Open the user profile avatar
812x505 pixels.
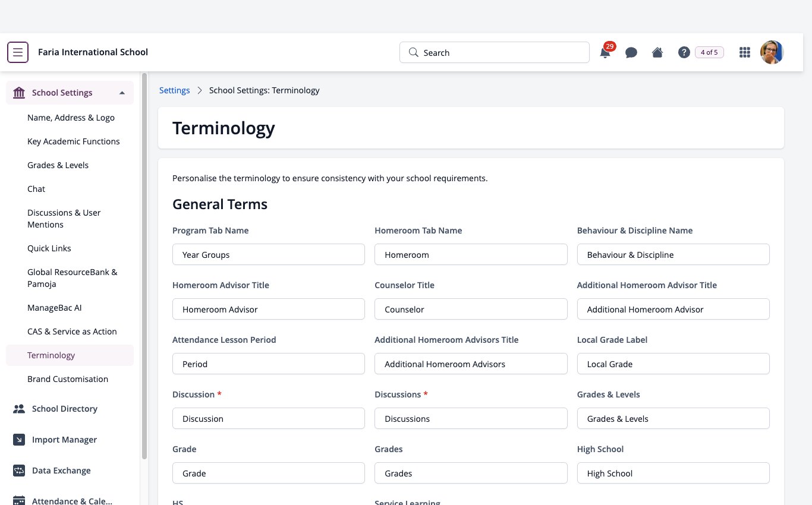tap(772, 52)
